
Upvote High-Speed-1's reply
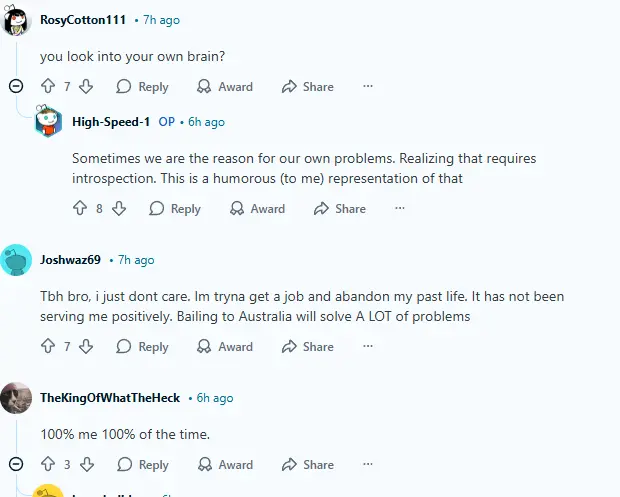[80, 209]
